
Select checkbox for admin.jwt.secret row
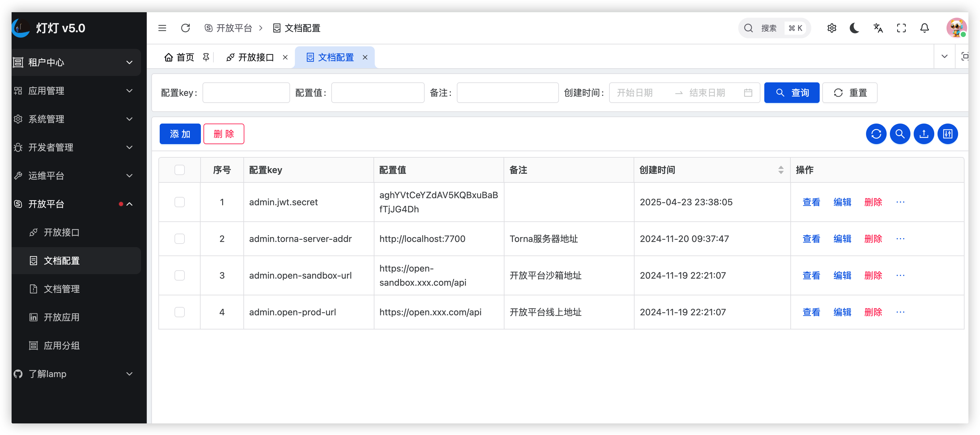[180, 202]
